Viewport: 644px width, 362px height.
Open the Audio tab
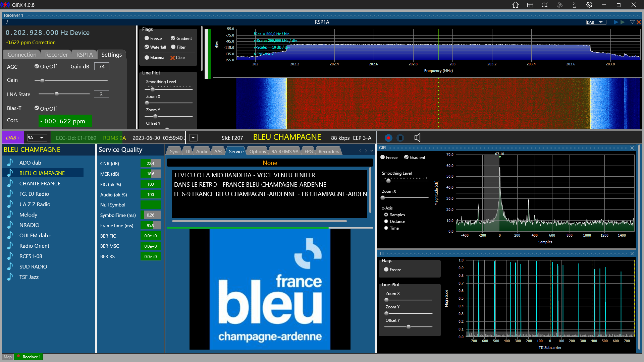click(202, 152)
